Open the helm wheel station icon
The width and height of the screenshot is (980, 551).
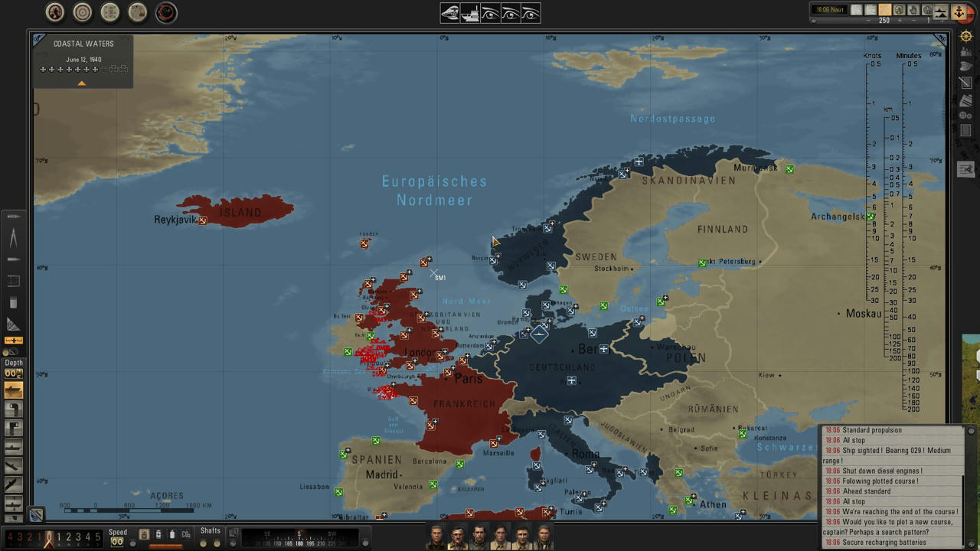tap(966, 37)
